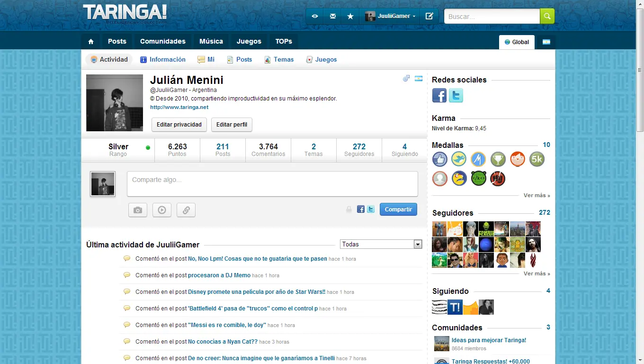The width and height of the screenshot is (644, 364).
Task: Click the Argentina flag beside profile name
Action: (x=419, y=78)
